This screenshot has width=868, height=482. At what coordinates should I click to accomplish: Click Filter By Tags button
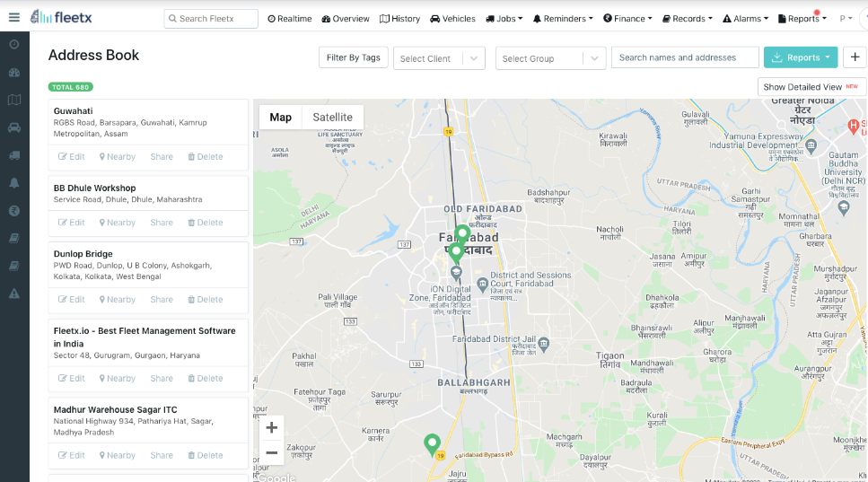353,57
